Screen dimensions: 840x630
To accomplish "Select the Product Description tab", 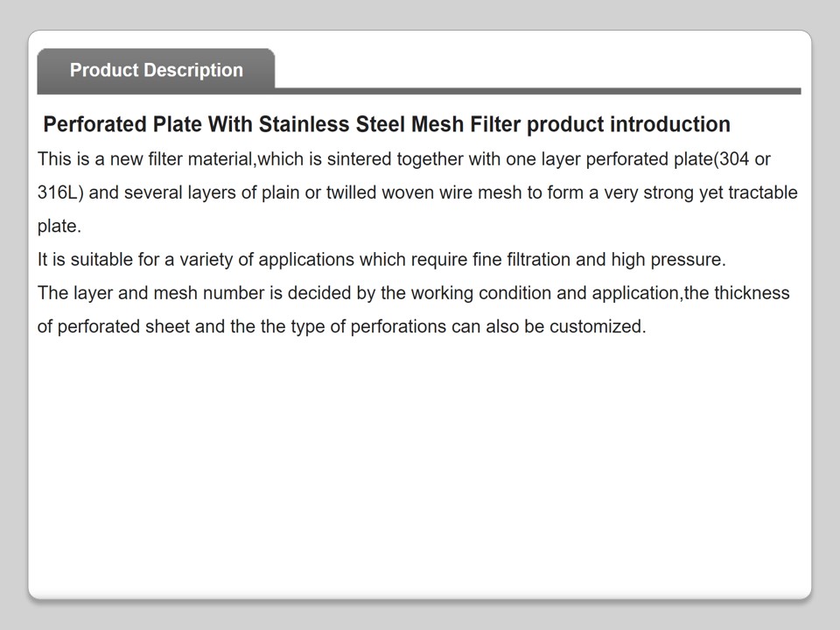I will [x=156, y=70].
